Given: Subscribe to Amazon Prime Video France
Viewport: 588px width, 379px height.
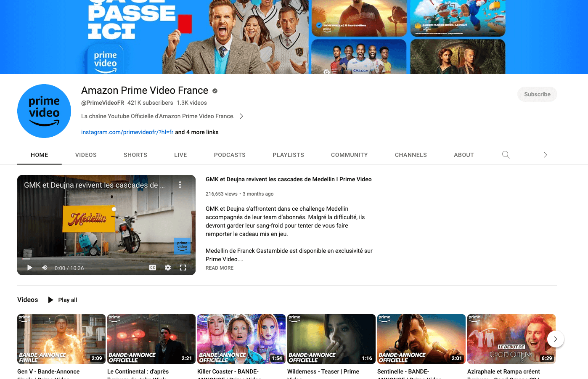Looking at the screenshot, I should click(x=537, y=94).
